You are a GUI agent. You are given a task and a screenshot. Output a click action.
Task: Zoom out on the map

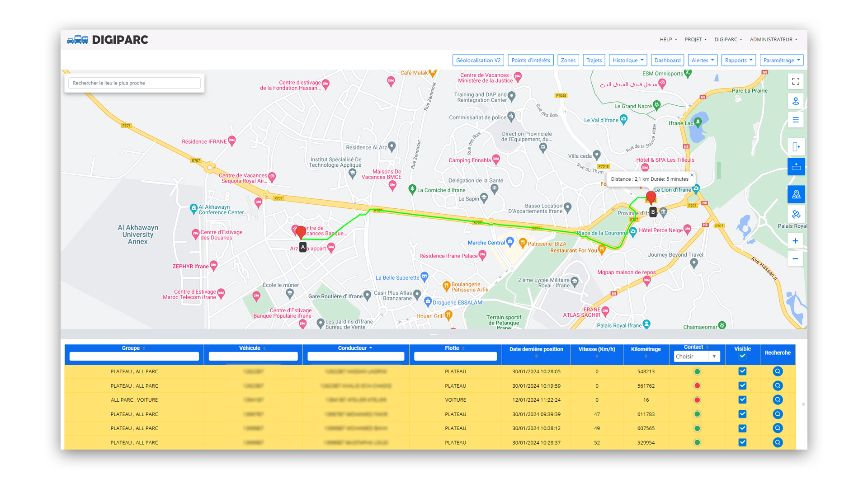pyautogui.click(x=795, y=259)
